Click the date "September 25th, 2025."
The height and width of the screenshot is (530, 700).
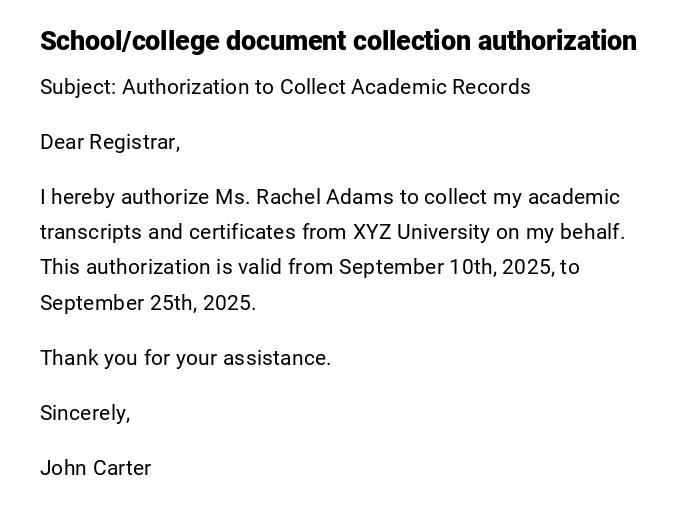click(x=148, y=303)
